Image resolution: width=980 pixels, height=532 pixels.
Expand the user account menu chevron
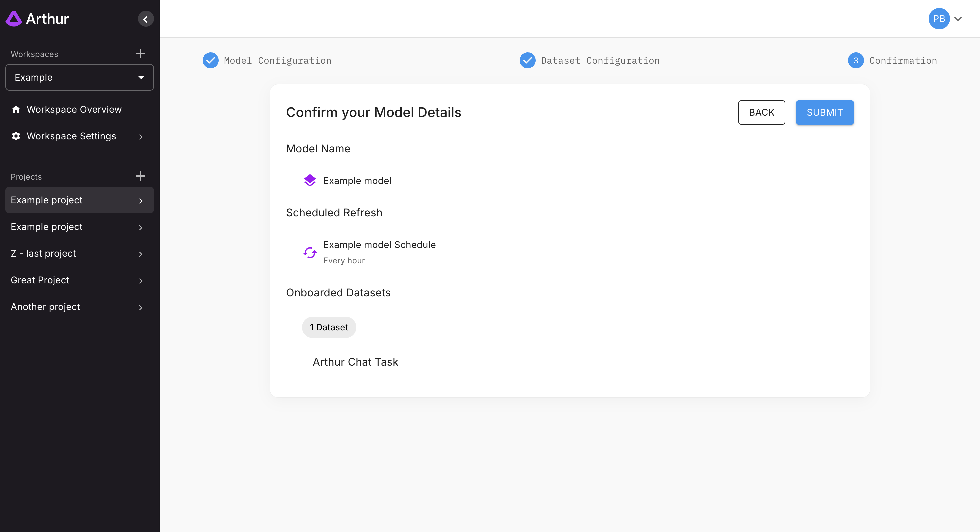point(958,19)
